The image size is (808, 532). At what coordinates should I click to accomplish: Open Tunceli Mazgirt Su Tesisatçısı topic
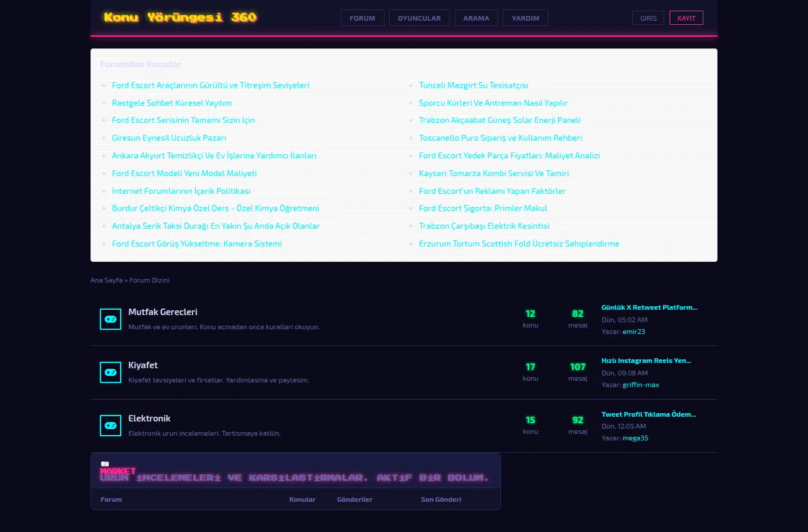click(x=474, y=85)
